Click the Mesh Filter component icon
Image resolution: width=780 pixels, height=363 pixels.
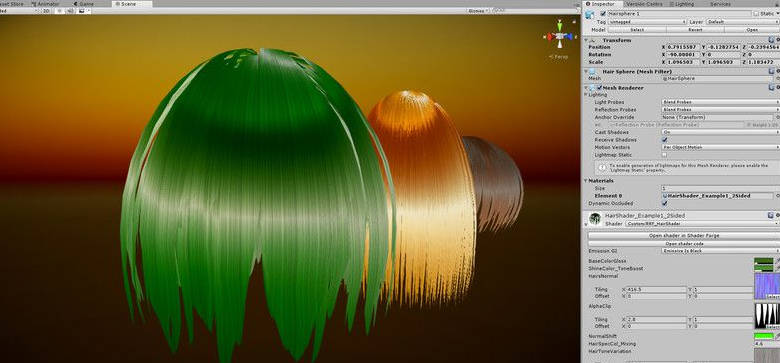(x=592, y=72)
